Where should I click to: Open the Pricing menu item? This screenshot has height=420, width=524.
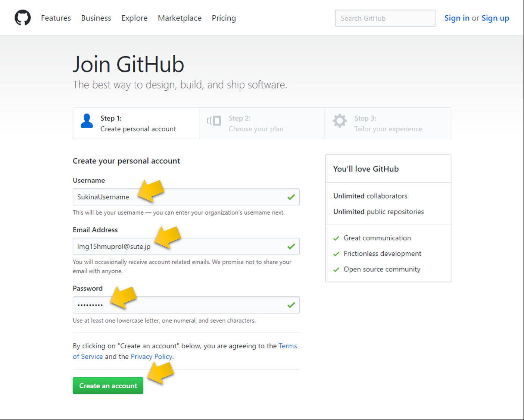[224, 18]
